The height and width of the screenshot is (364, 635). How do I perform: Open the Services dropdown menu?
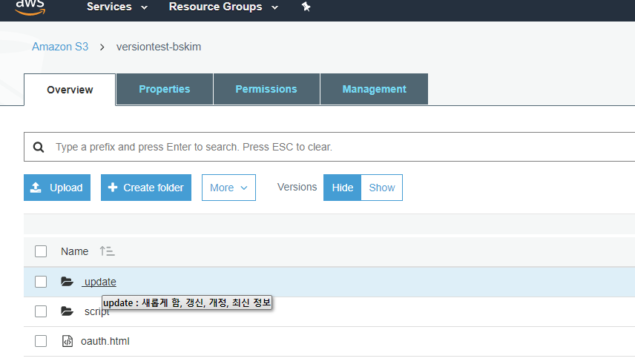pyautogui.click(x=117, y=7)
